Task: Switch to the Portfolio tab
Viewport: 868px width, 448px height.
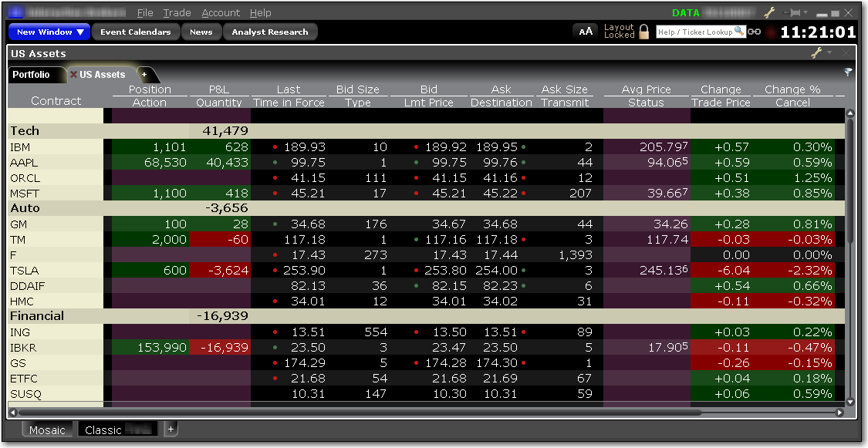Action: pos(32,75)
